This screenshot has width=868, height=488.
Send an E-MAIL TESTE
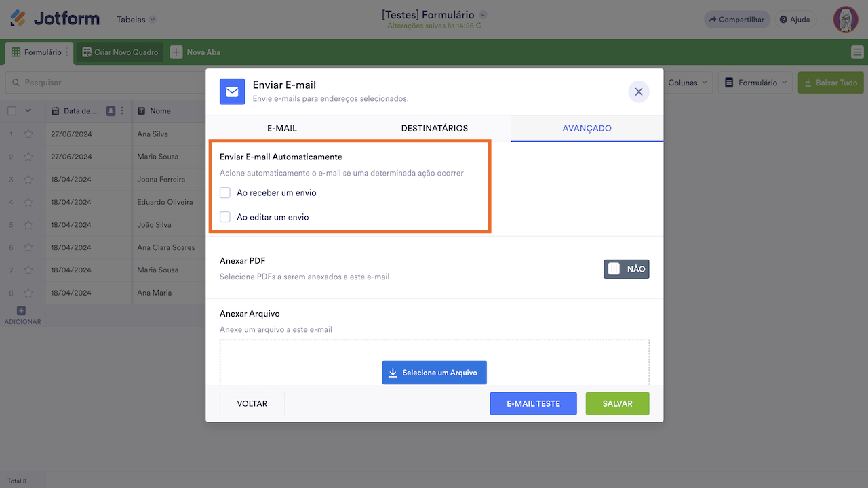tap(533, 403)
